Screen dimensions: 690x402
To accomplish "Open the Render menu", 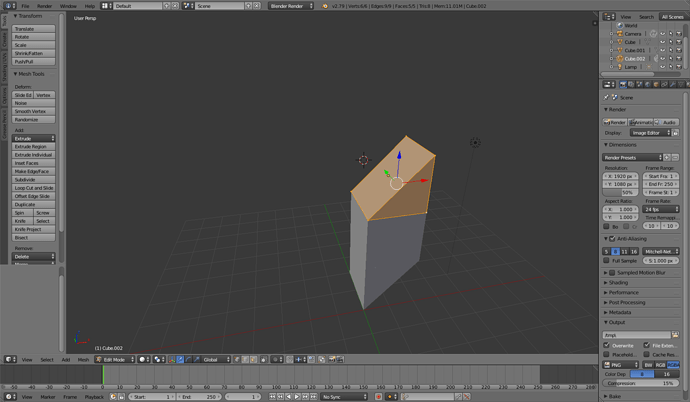I will [x=44, y=6].
